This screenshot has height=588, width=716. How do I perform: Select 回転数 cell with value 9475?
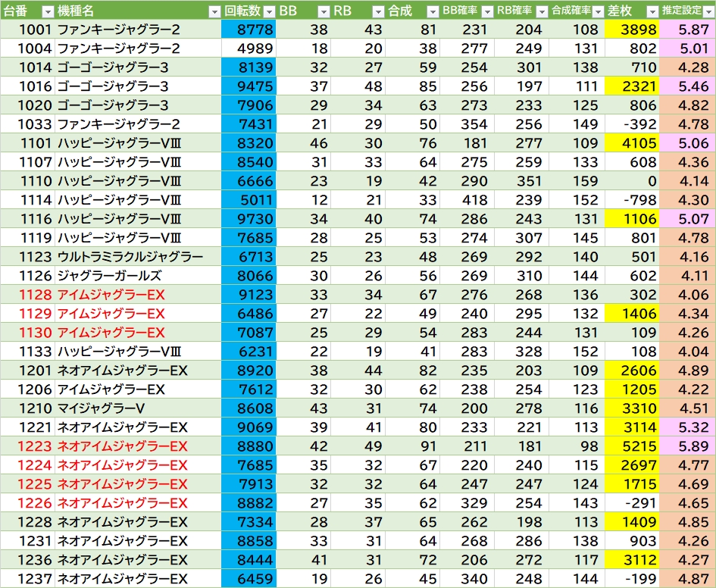coord(249,86)
